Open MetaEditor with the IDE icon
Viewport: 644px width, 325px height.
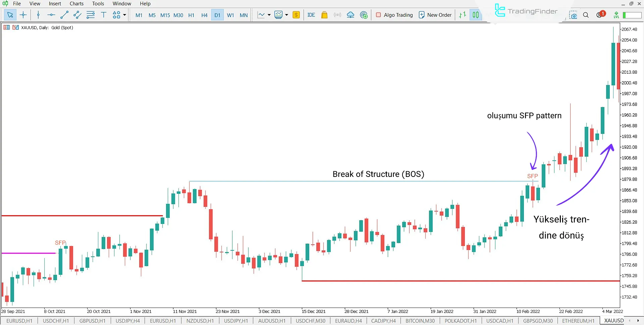tap(311, 15)
